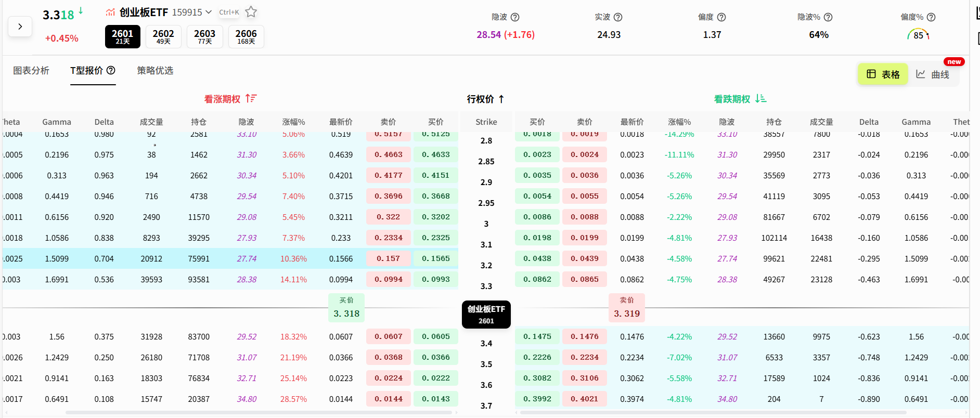The image size is (980, 418).
Task: Click put sell price 0.0865
Action: coord(585,279)
